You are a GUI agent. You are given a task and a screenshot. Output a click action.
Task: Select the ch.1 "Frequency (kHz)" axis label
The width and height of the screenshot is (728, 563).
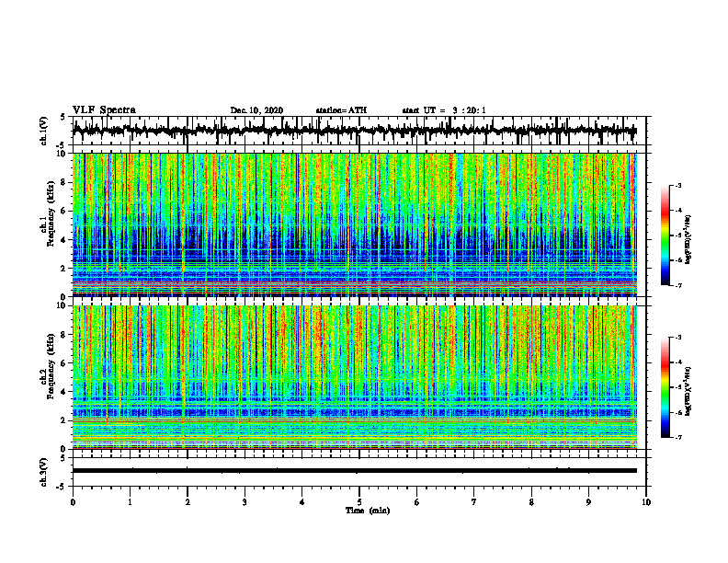pyautogui.click(x=51, y=213)
